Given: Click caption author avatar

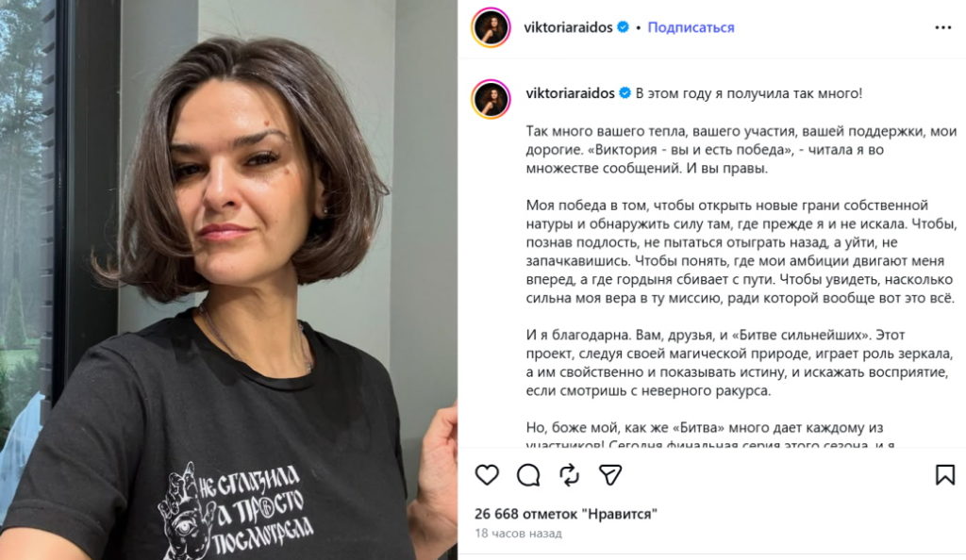Looking at the screenshot, I should [491, 98].
